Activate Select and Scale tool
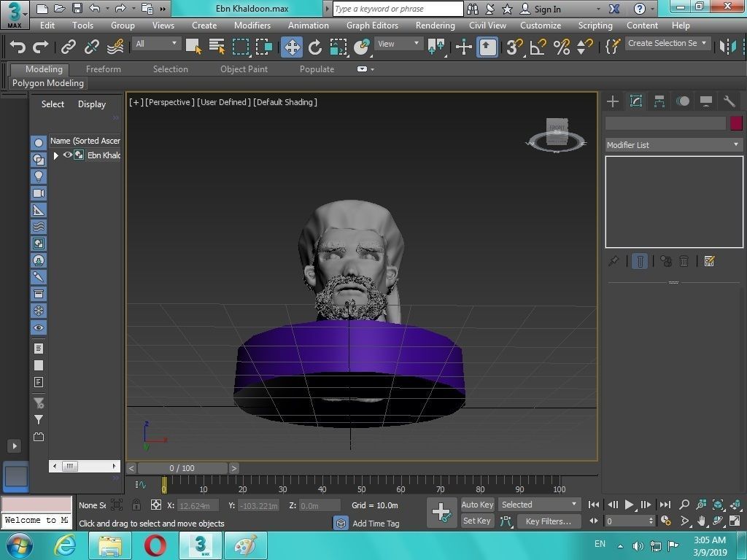The image size is (747, 560). coord(338,47)
